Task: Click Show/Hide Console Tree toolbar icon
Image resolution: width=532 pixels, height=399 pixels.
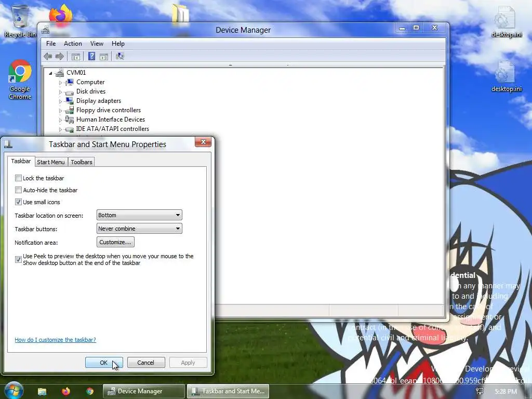Action: click(76, 56)
